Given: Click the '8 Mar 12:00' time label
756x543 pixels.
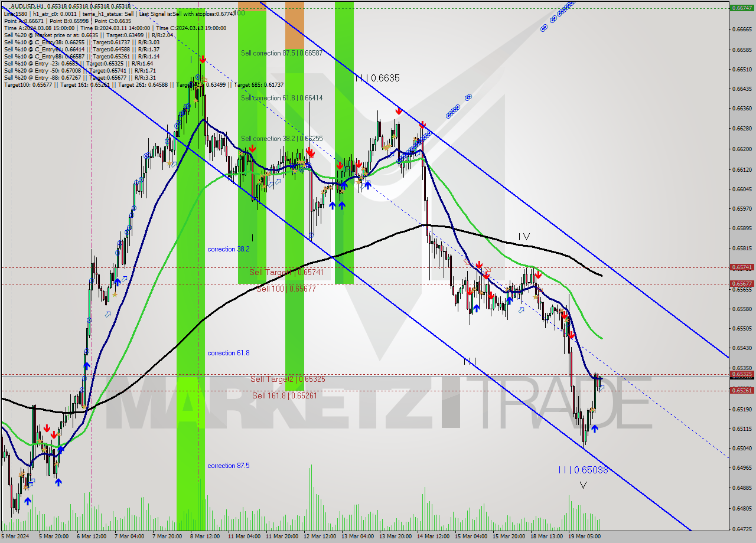Looking at the screenshot, I should click(x=206, y=537).
